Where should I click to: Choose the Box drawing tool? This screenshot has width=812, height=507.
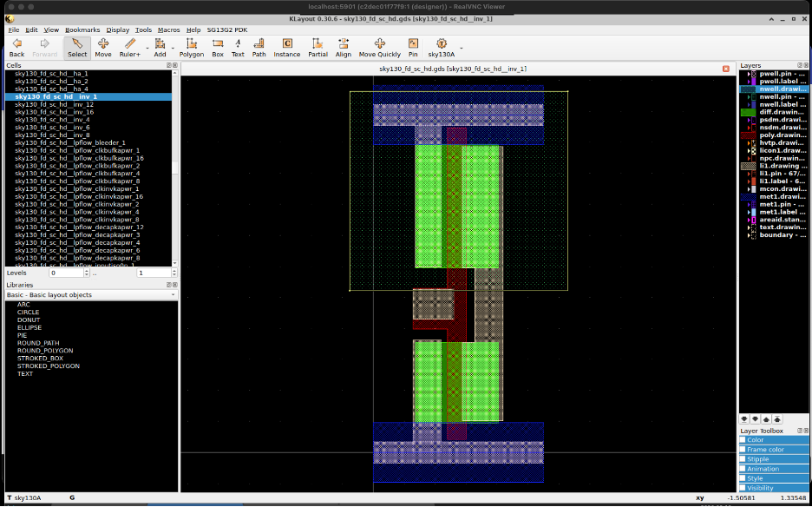(218, 47)
